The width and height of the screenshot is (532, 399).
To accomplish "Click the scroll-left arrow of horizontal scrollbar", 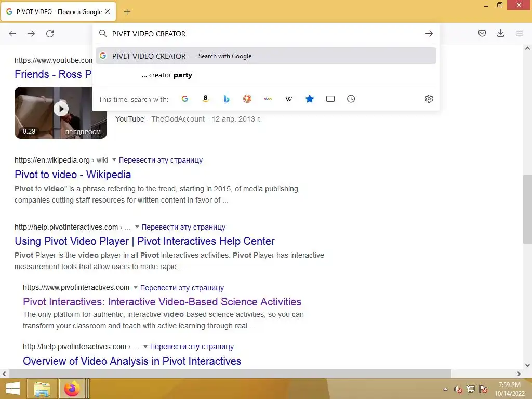I will [4, 374].
